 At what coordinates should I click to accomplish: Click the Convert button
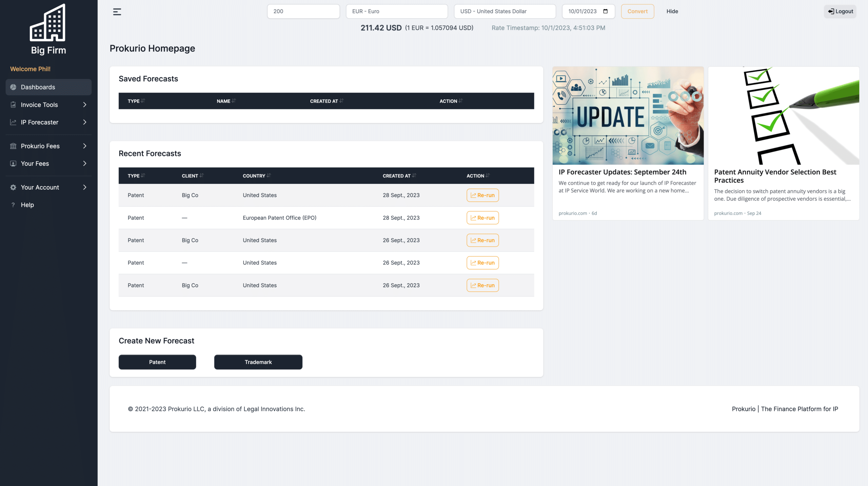pos(637,12)
